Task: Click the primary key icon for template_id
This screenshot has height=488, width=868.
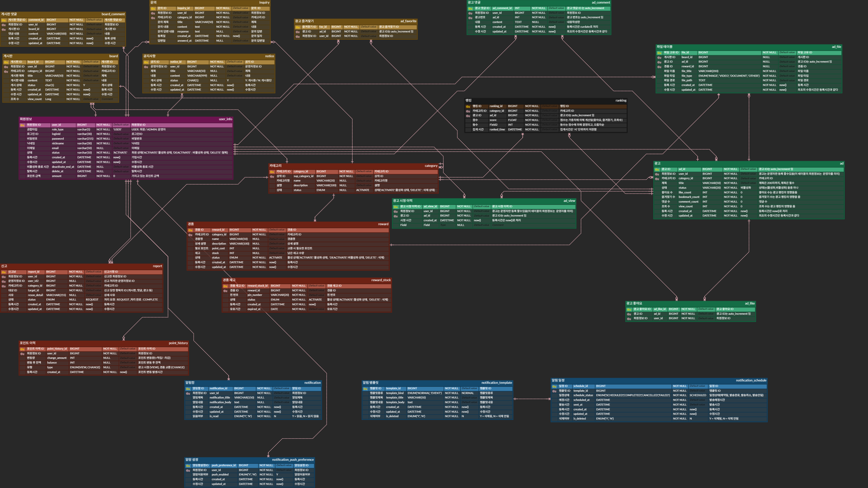Action: pos(365,389)
